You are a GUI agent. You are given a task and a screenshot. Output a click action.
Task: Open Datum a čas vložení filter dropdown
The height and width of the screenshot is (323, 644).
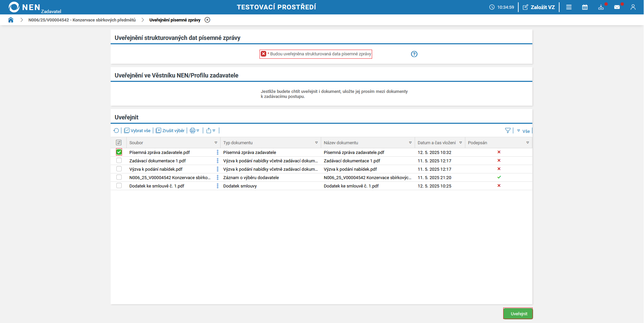tap(461, 143)
